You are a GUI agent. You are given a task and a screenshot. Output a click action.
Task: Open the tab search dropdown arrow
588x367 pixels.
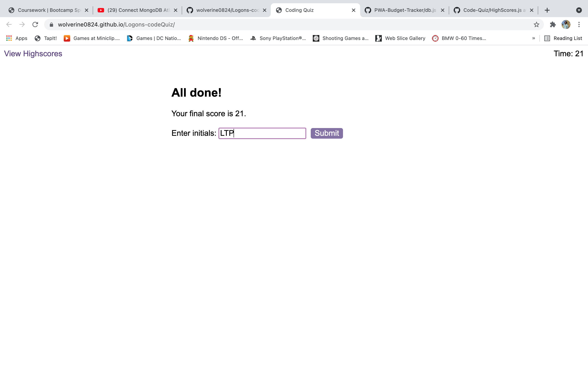[579, 10]
